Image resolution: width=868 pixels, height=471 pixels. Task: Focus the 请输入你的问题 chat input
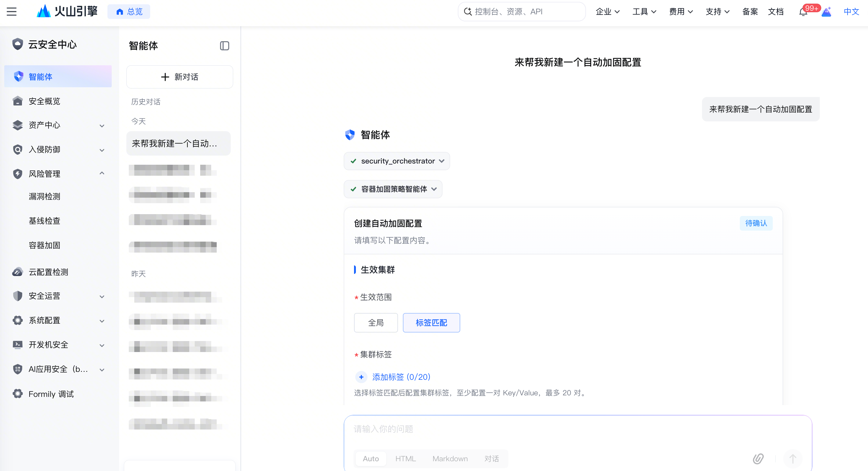click(577, 429)
